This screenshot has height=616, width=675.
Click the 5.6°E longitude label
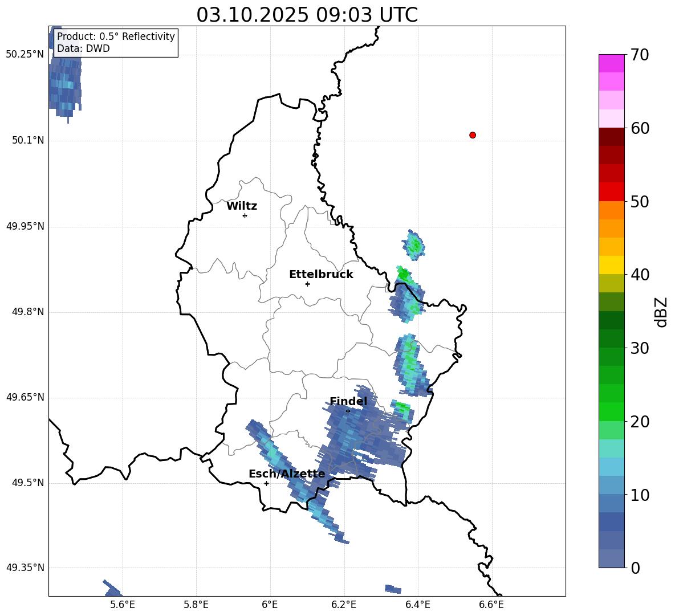(123, 605)
